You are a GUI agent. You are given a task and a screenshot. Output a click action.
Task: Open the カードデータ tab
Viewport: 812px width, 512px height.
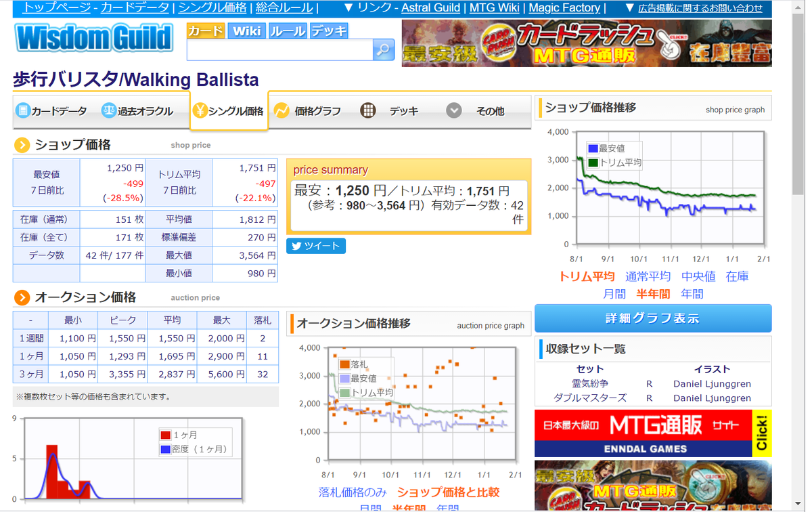tap(51, 111)
